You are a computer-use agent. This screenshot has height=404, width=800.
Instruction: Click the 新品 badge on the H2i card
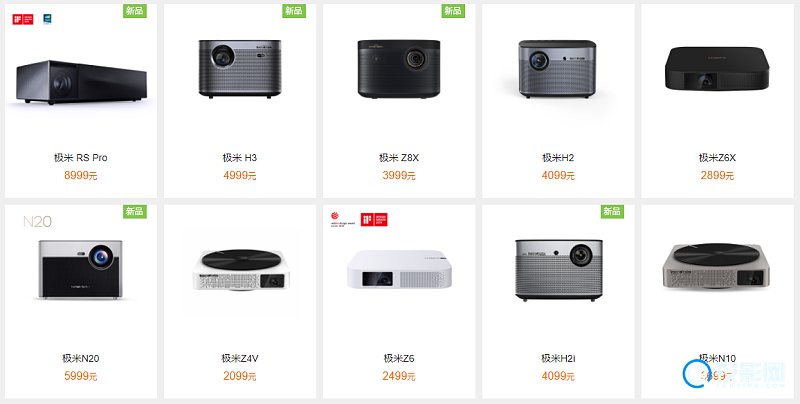click(612, 211)
